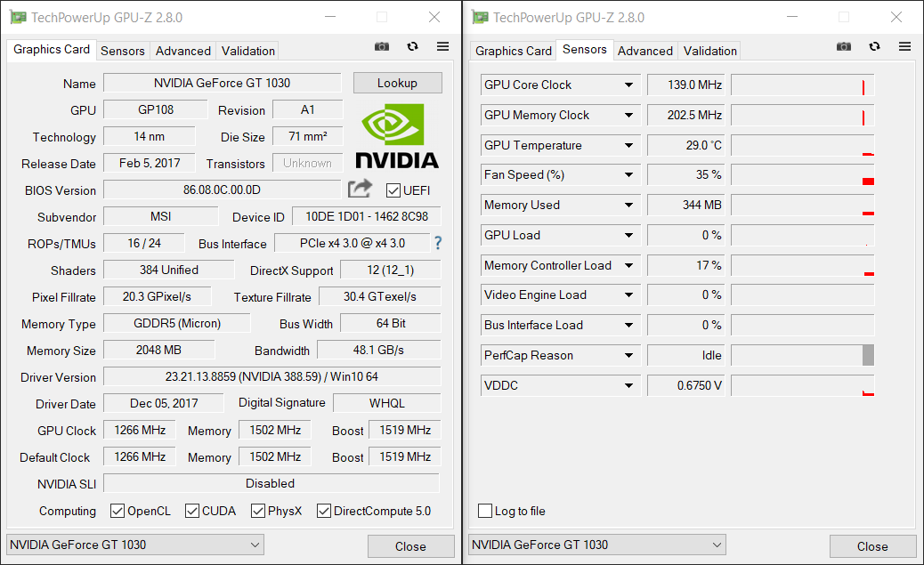Open Bus Interface Load dropdown

[x=628, y=326]
